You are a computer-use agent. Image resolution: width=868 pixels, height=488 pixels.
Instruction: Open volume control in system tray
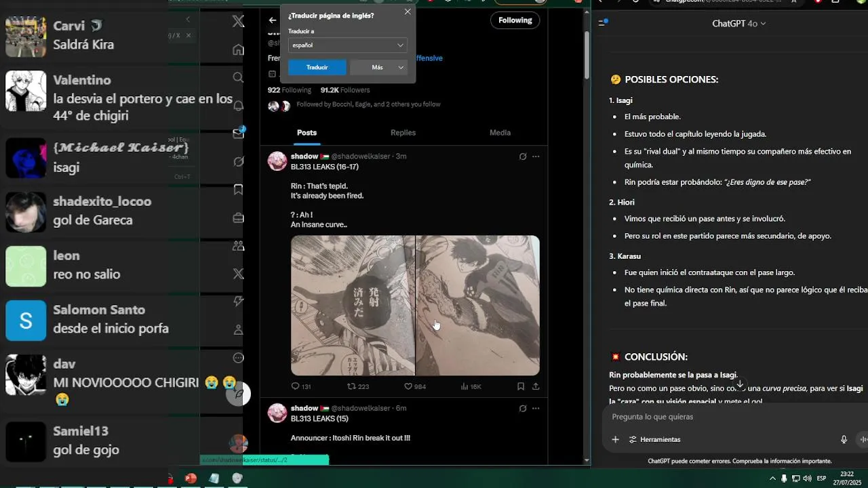[807, 479]
